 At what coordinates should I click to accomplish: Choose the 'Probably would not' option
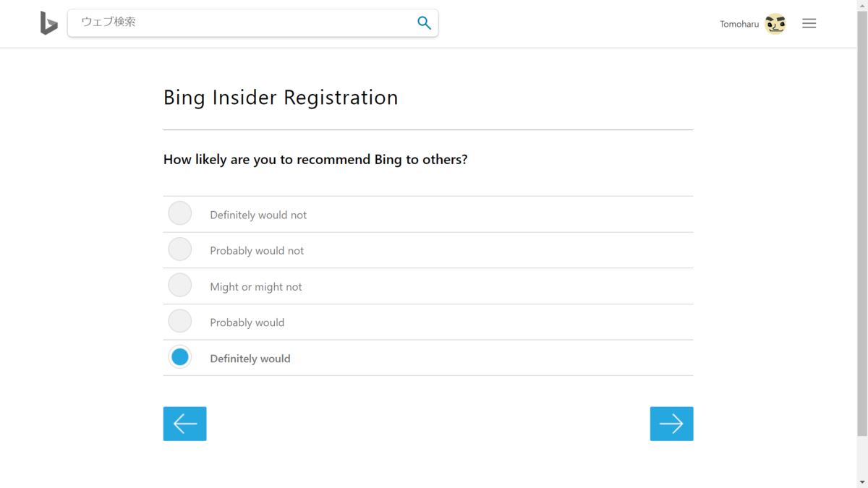click(180, 250)
